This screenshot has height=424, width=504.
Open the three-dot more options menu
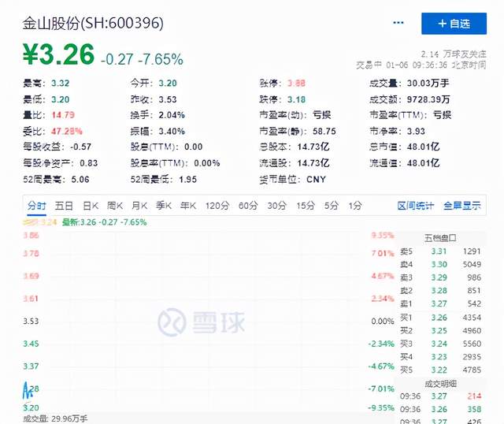398,23
